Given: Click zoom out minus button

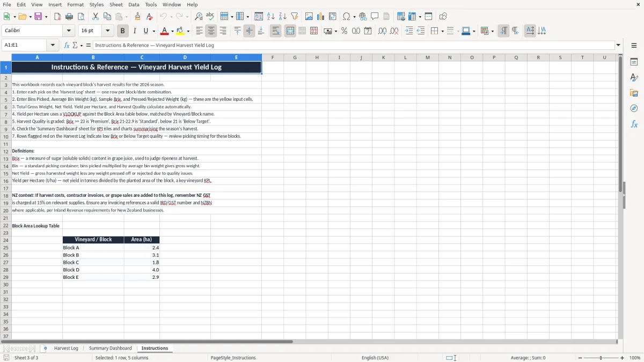Looking at the screenshot, I should [x=580, y=358].
